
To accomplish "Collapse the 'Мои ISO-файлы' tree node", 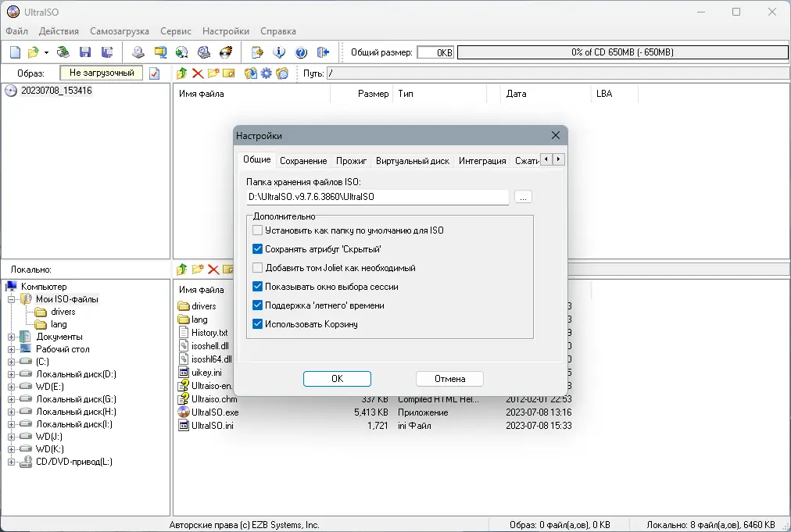I will (11, 299).
